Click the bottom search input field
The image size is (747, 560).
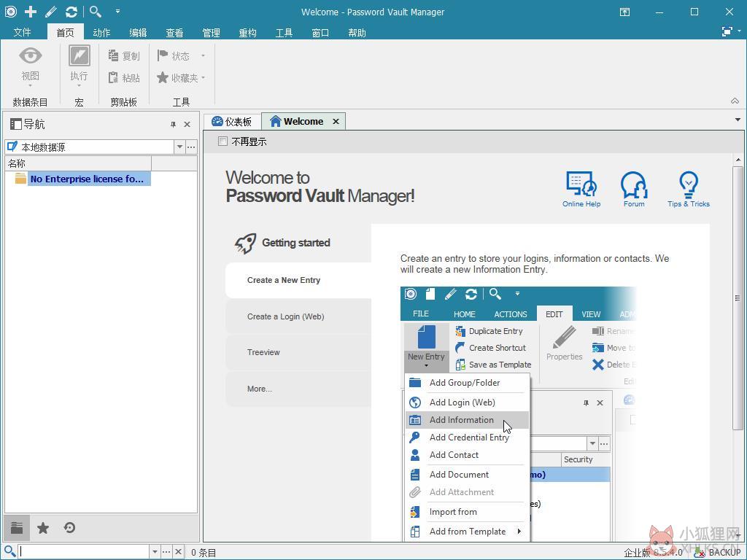point(84,552)
